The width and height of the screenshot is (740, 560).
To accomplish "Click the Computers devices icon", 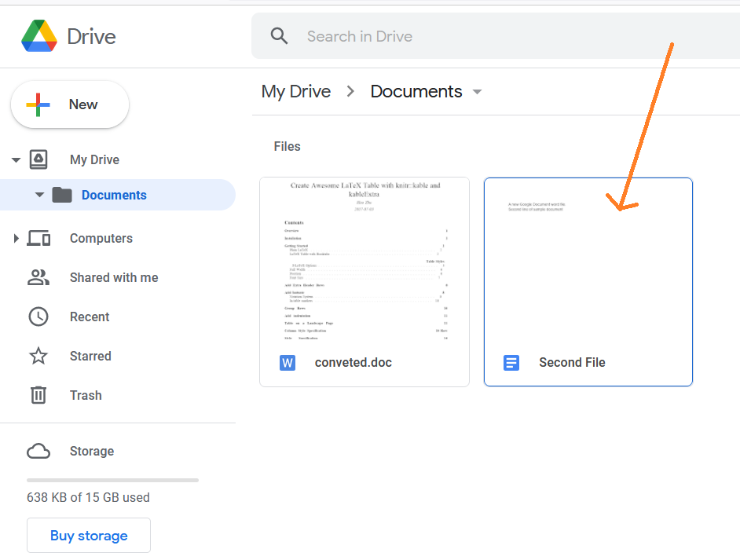I will pyautogui.click(x=38, y=238).
